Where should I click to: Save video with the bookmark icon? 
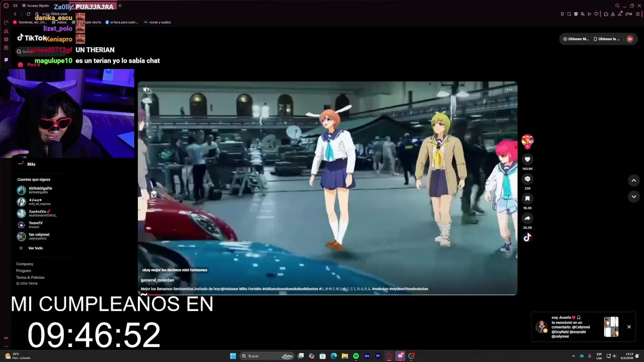coord(527,199)
